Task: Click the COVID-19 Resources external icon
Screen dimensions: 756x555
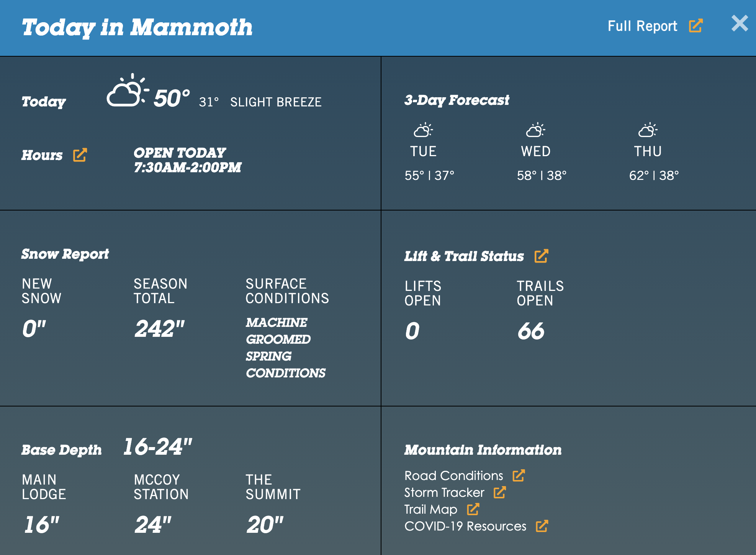Action: point(542,526)
